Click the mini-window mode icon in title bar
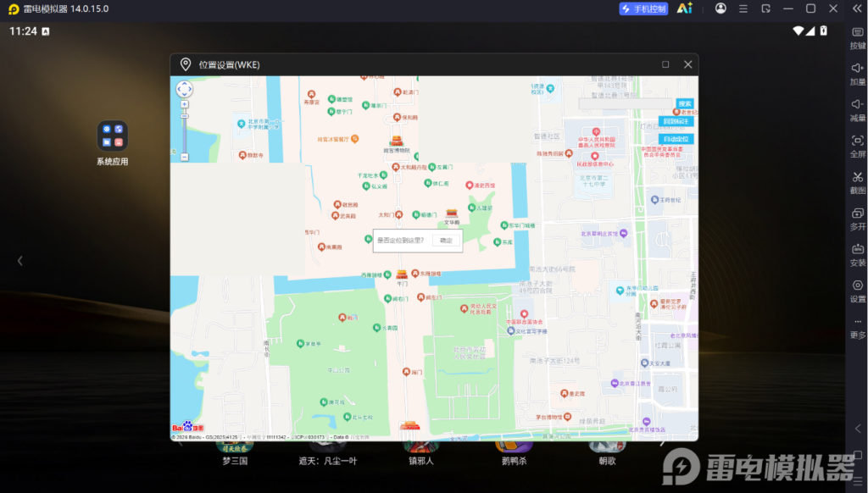 coord(765,8)
